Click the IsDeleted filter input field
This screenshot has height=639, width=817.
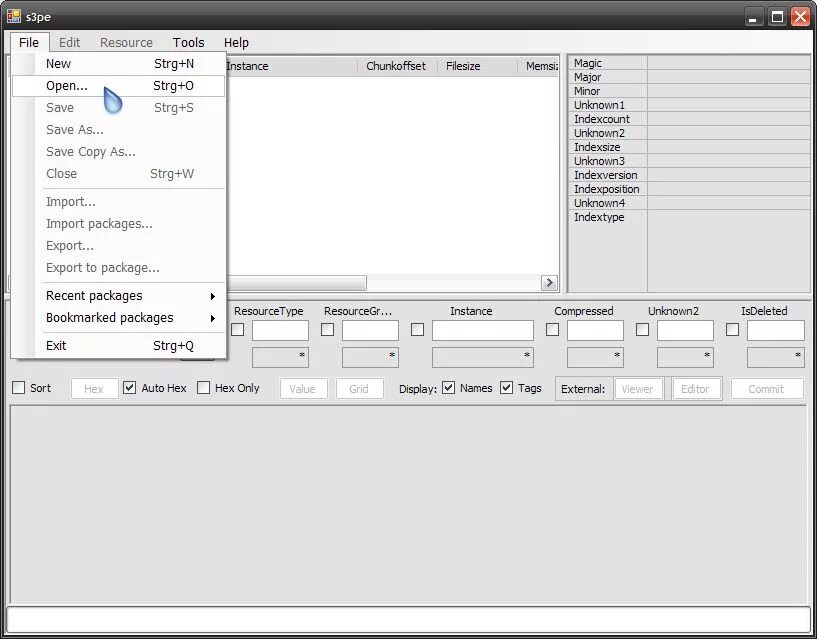click(x=776, y=330)
